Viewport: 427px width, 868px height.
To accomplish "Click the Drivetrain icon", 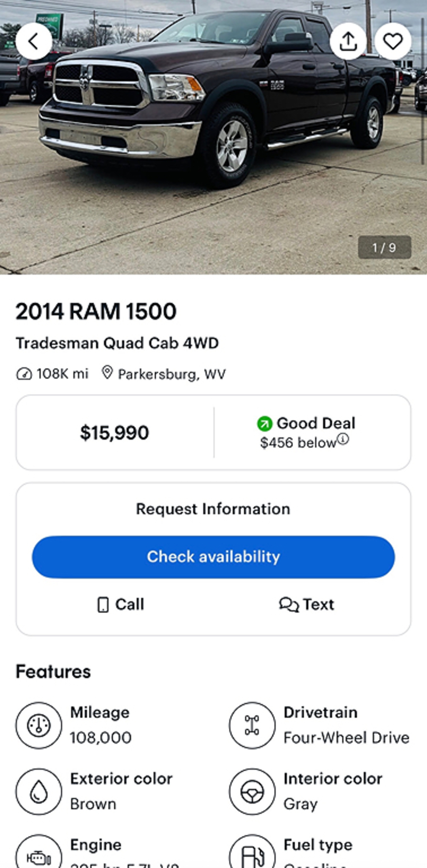I will point(252,725).
